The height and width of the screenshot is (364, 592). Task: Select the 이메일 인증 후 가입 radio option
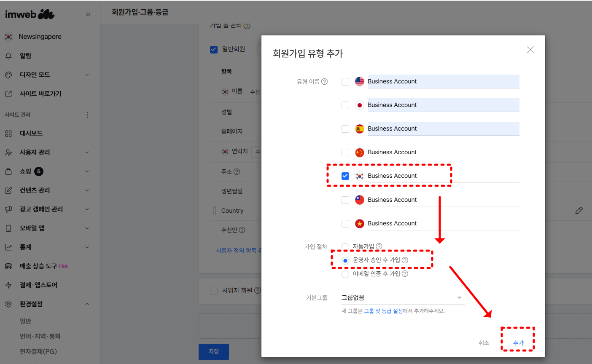pos(345,274)
